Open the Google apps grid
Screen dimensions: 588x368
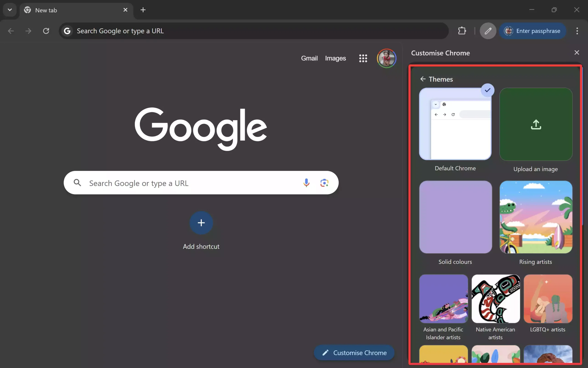pyautogui.click(x=363, y=59)
